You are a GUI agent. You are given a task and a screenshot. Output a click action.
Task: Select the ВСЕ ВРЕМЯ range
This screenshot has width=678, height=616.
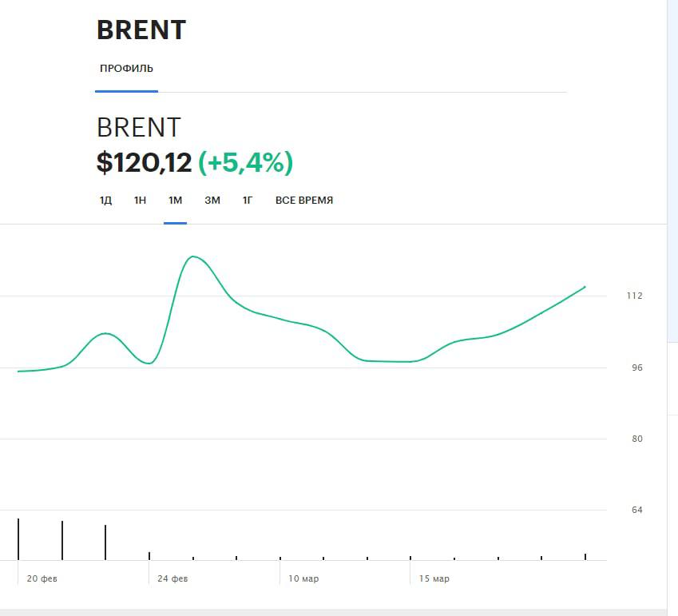(304, 201)
